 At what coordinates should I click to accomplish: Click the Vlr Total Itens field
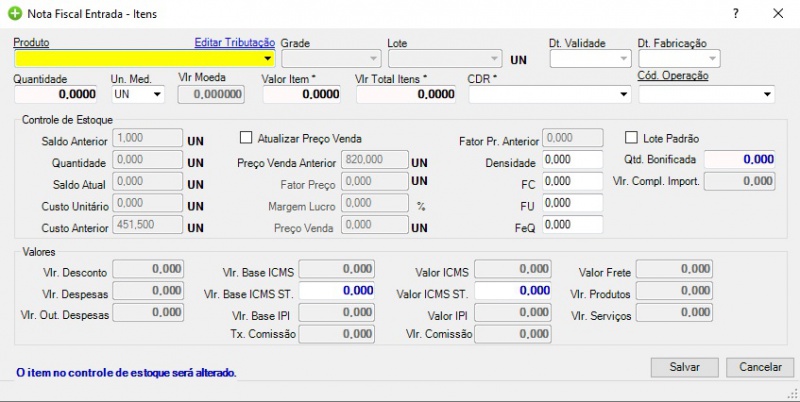pyautogui.click(x=406, y=95)
